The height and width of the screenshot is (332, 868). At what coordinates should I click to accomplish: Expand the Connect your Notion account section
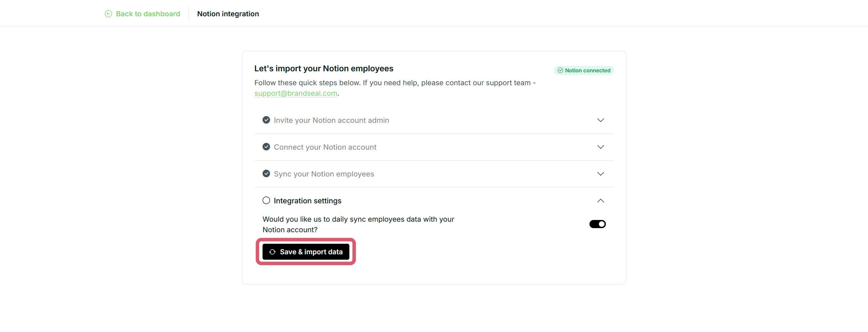click(600, 147)
